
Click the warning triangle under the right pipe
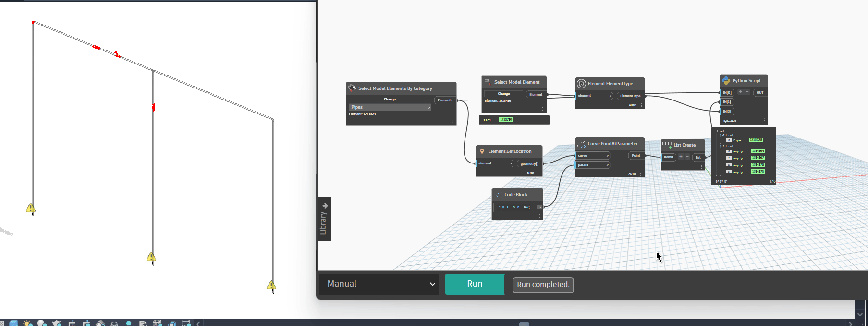pyautogui.click(x=271, y=286)
